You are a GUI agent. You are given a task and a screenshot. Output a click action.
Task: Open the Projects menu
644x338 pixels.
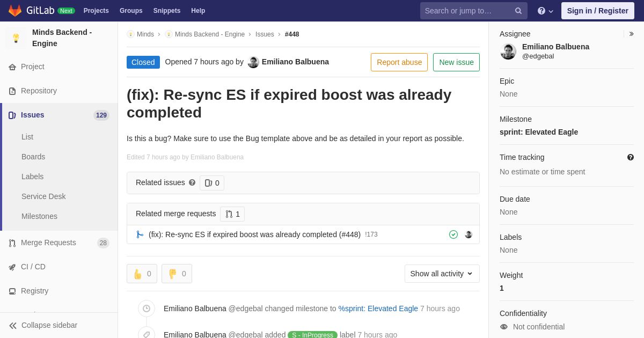click(x=96, y=11)
